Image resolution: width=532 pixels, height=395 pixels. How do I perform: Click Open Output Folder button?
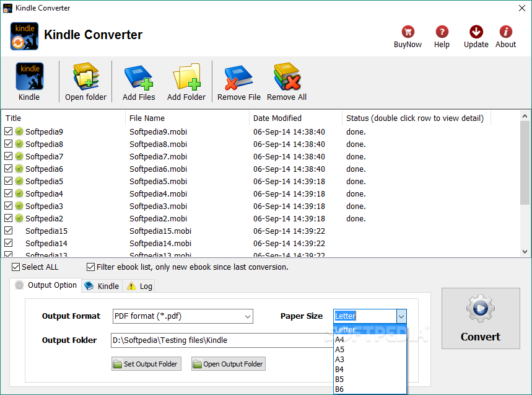[x=229, y=364]
